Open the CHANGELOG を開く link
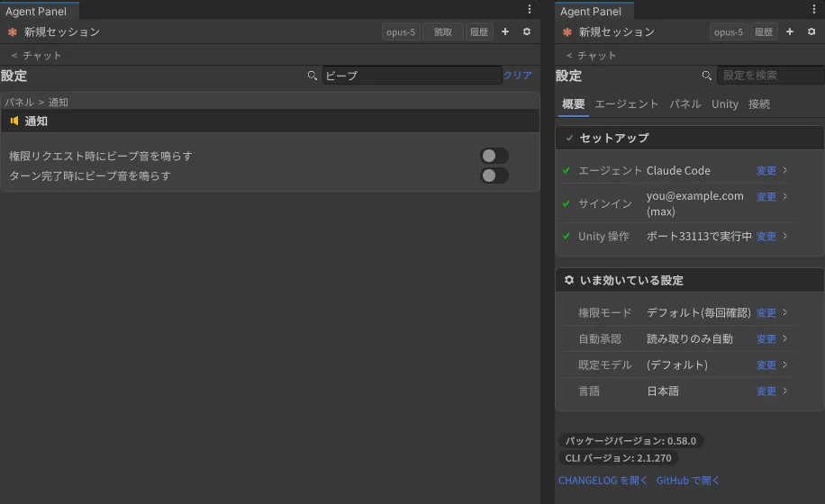This screenshot has width=825, height=504. tap(603, 481)
